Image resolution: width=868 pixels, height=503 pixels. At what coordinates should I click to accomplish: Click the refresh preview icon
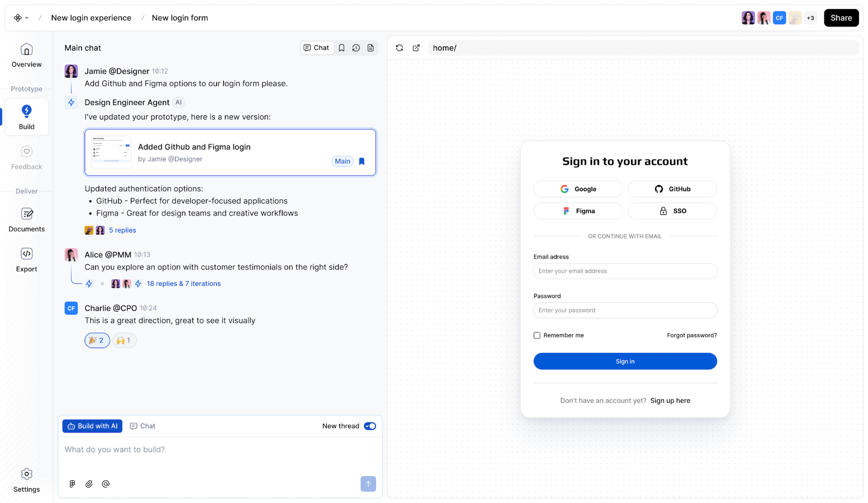[399, 48]
